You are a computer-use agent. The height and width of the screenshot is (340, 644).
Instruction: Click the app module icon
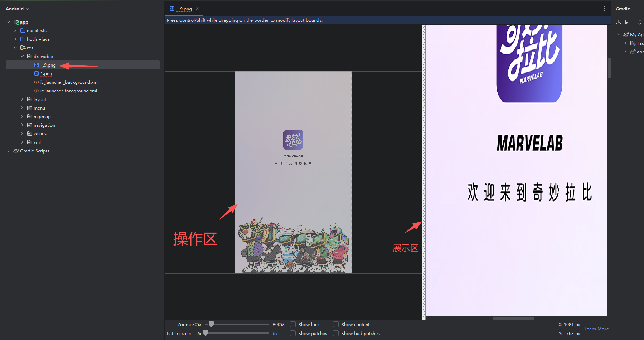pos(16,22)
